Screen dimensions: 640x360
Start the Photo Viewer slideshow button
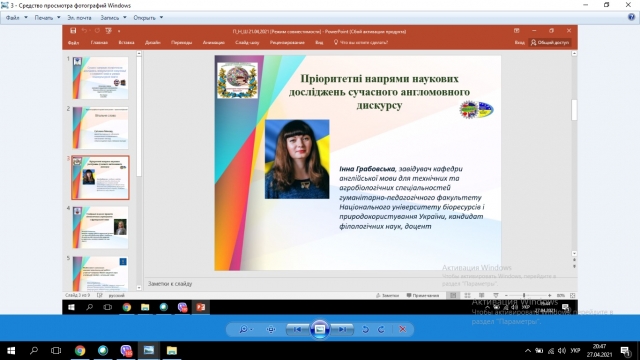pyautogui.click(x=320, y=329)
